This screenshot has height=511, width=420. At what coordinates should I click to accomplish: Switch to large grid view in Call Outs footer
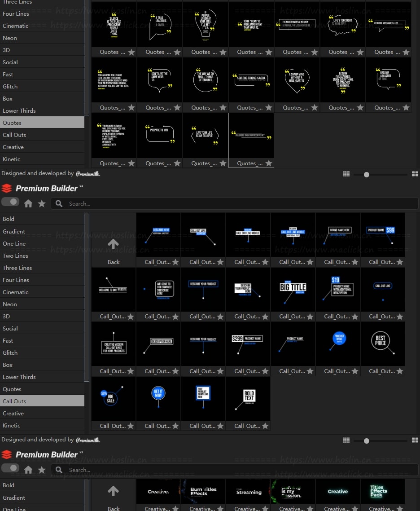pos(415,441)
